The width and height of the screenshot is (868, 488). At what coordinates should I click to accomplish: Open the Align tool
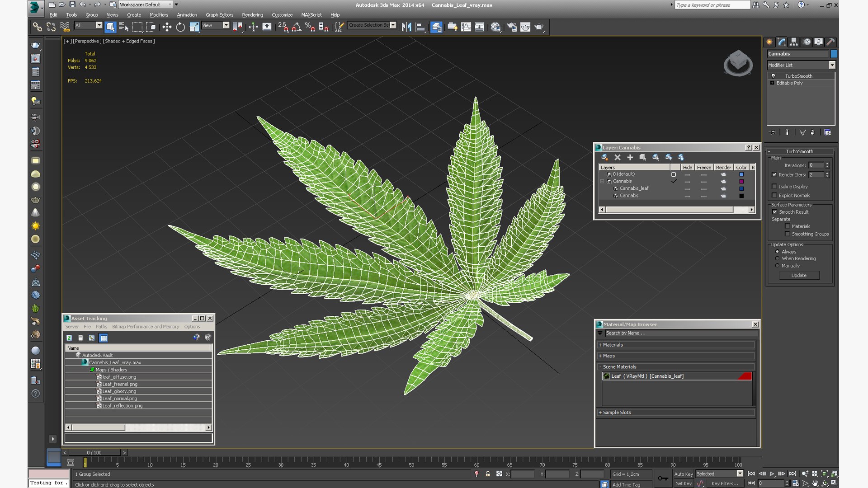coord(420,27)
